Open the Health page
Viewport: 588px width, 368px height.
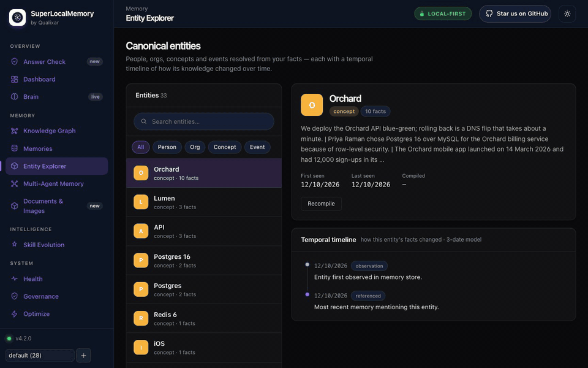(x=56, y=278)
